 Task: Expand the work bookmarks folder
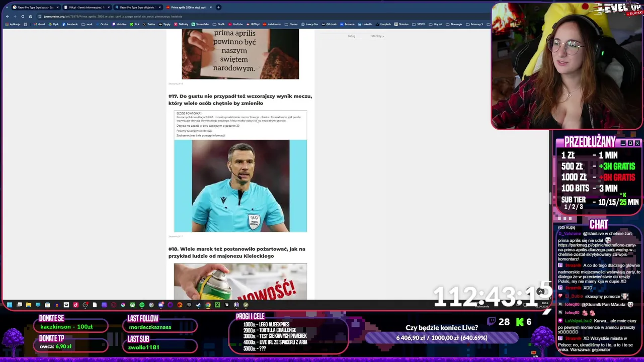pos(87,24)
